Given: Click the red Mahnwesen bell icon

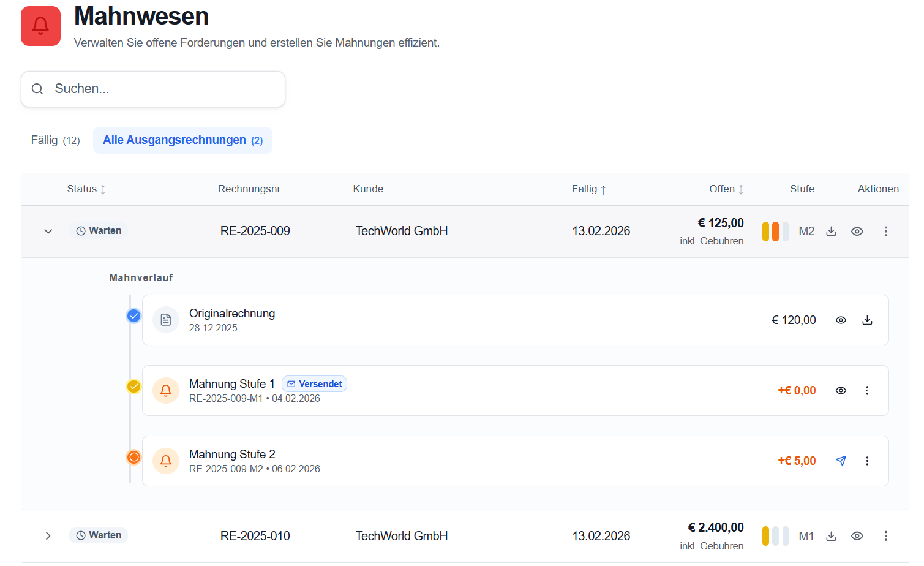Looking at the screenshot, I should click(40, 26).
